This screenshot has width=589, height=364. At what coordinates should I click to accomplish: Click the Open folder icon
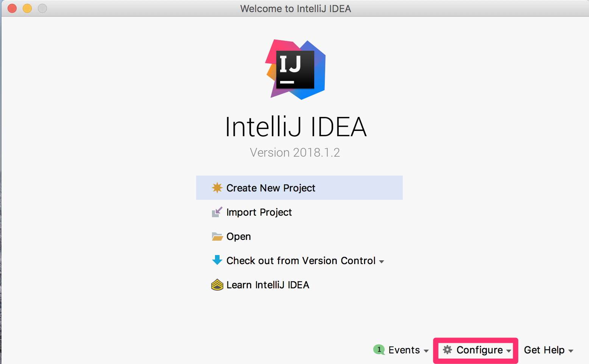[x=217, y=236]
